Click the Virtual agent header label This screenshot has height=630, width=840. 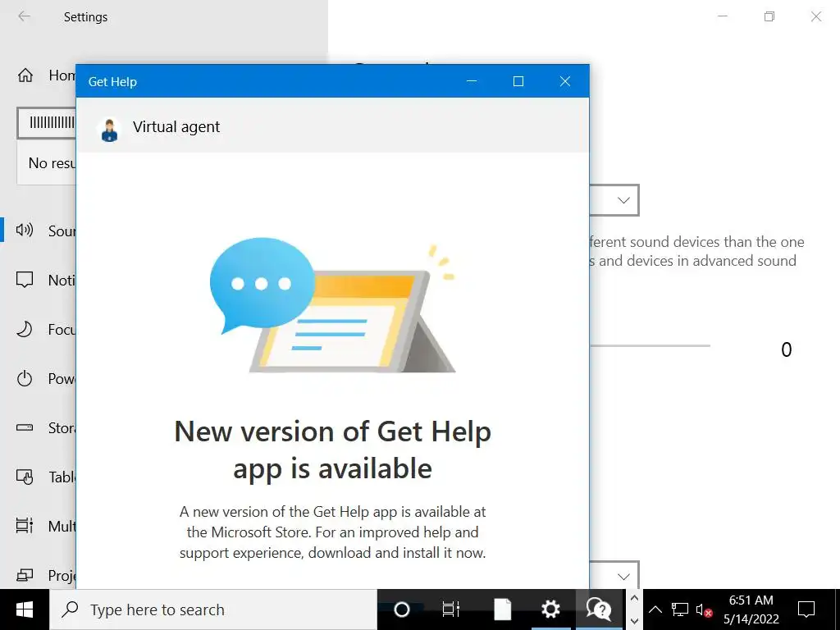pyautogui.click(x=176, y=127)
